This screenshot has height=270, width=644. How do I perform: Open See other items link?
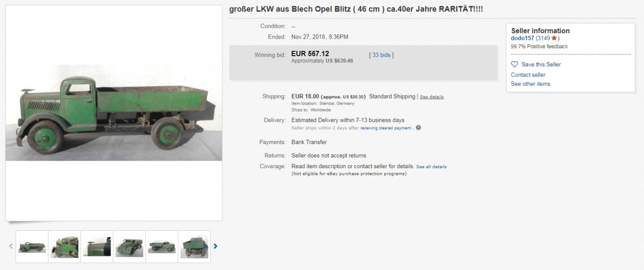(x=530, y=84)
